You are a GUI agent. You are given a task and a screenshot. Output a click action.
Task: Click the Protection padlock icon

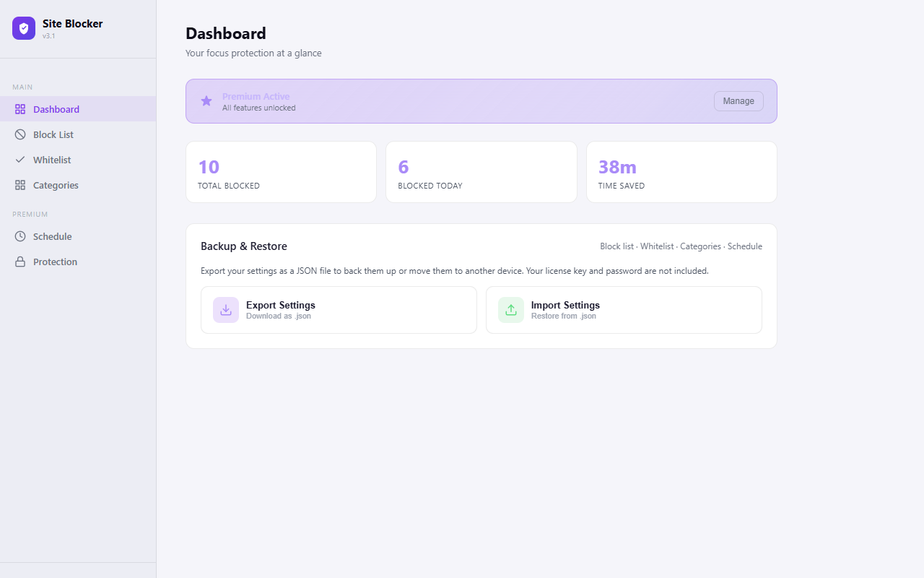pyautogui.click(x=20, y=262)
